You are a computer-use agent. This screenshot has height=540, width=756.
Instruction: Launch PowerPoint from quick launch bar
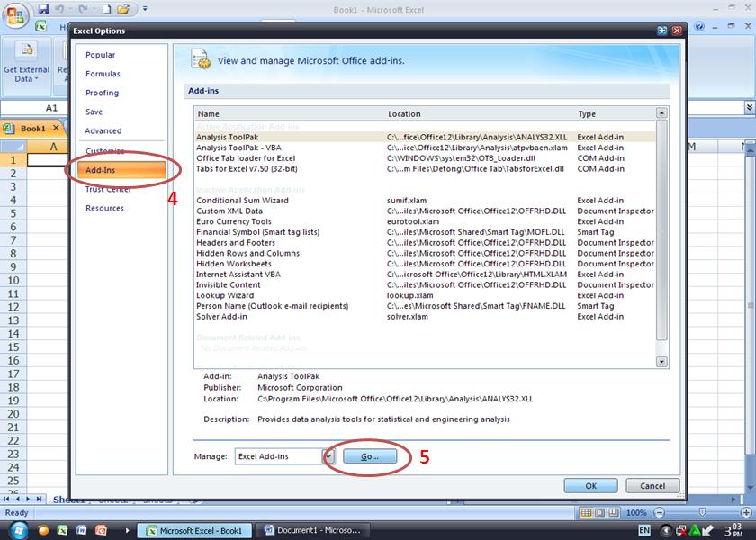pos(101,530)
